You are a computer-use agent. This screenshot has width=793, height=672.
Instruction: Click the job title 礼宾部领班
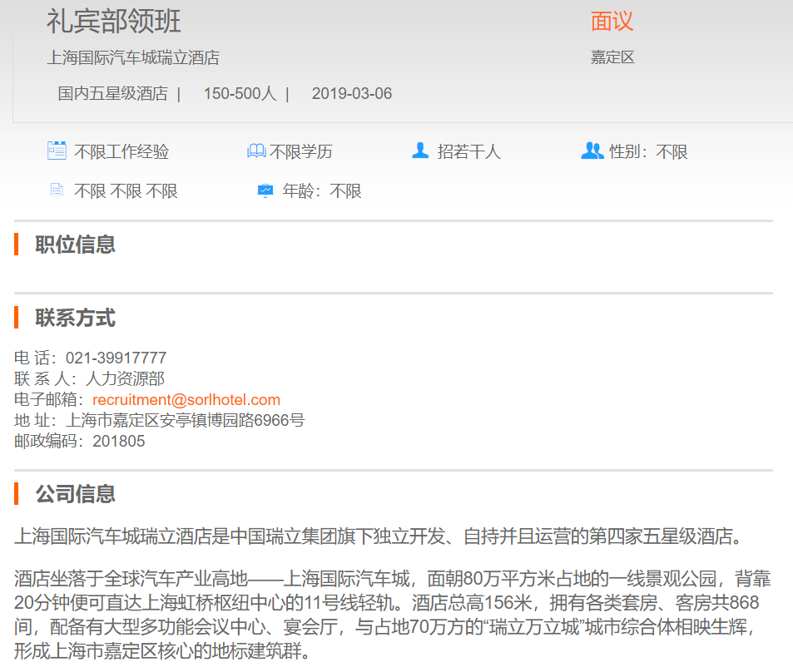(x=113, y=22)
